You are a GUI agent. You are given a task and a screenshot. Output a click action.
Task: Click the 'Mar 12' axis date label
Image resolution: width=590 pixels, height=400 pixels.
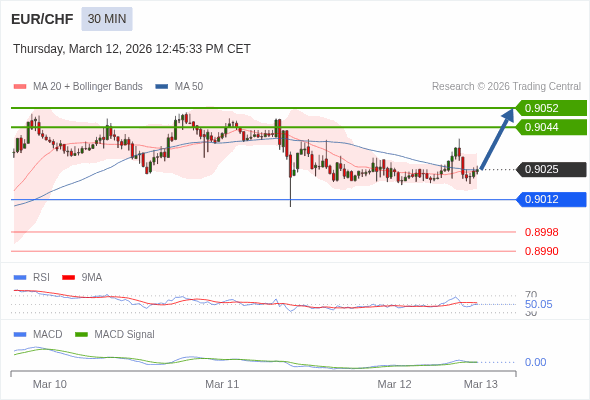394,384
